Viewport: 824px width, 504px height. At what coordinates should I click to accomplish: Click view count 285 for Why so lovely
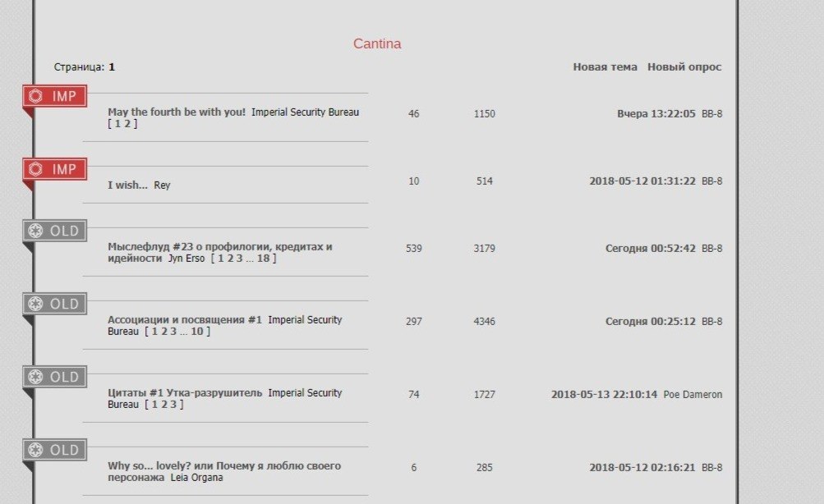pyautogui.click(x=484, y=467)
